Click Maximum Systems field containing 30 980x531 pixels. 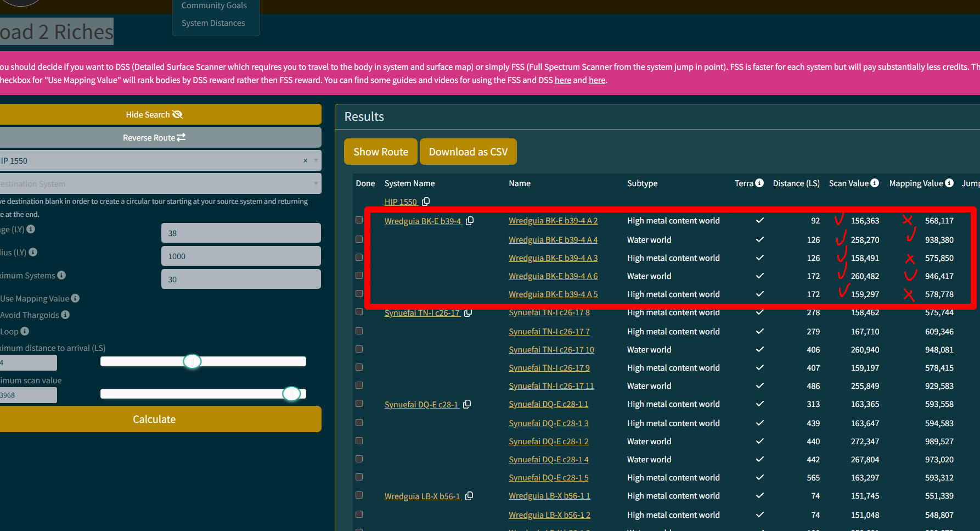[x=241, y=279]
